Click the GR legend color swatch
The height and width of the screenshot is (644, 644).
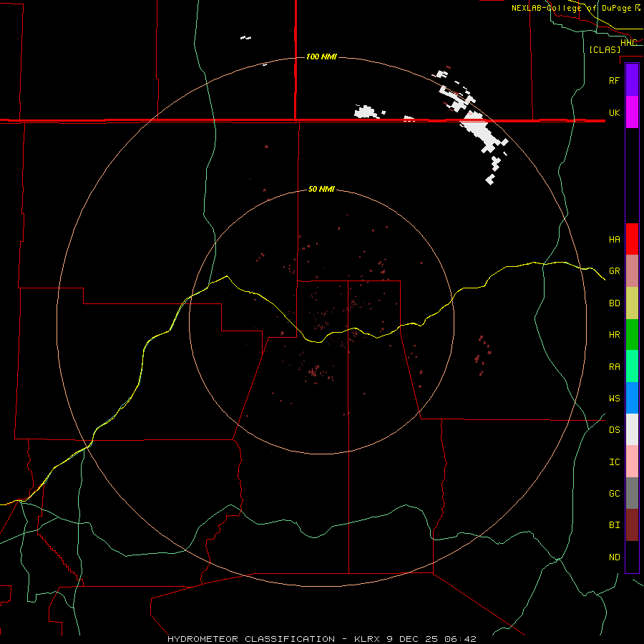pyautogui.click(x=632, y=271)
